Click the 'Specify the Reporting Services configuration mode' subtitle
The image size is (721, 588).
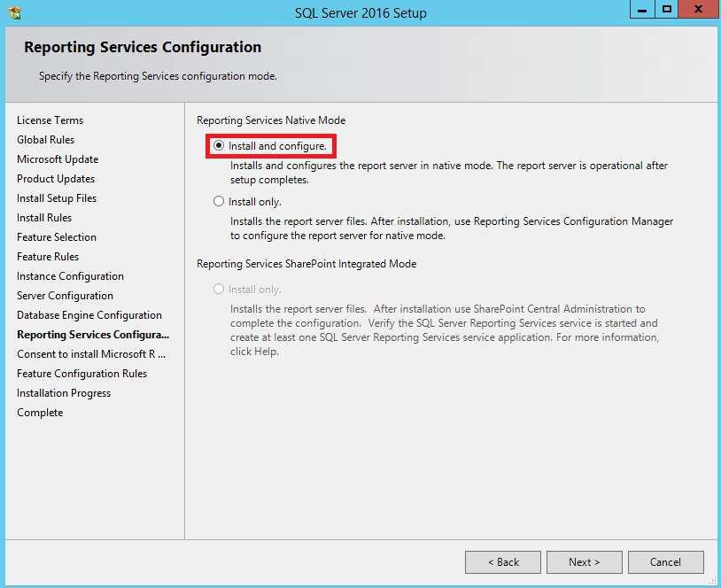(158, 76)
